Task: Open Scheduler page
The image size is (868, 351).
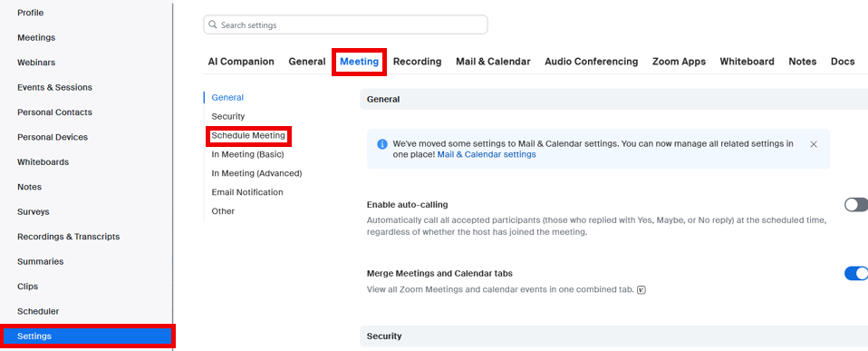Action: click(x=38, y=311)
